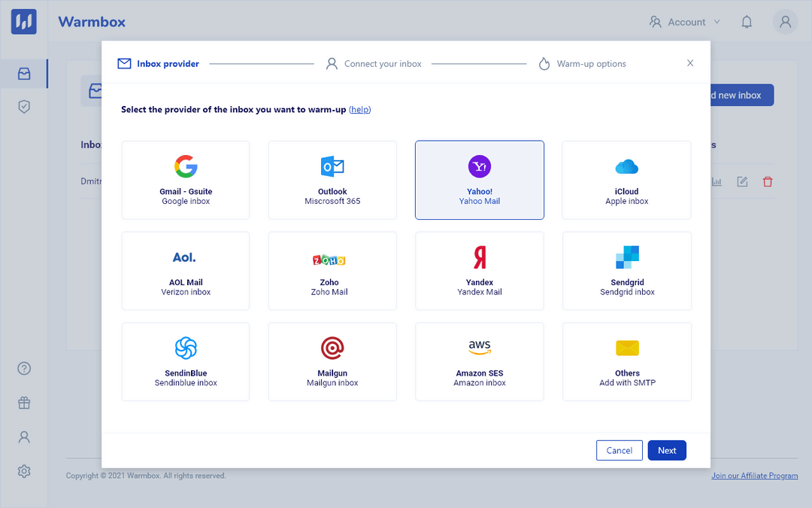Select Amazon SES as inbox provider
Screen dimensions: 812x508
pos(479,361)
